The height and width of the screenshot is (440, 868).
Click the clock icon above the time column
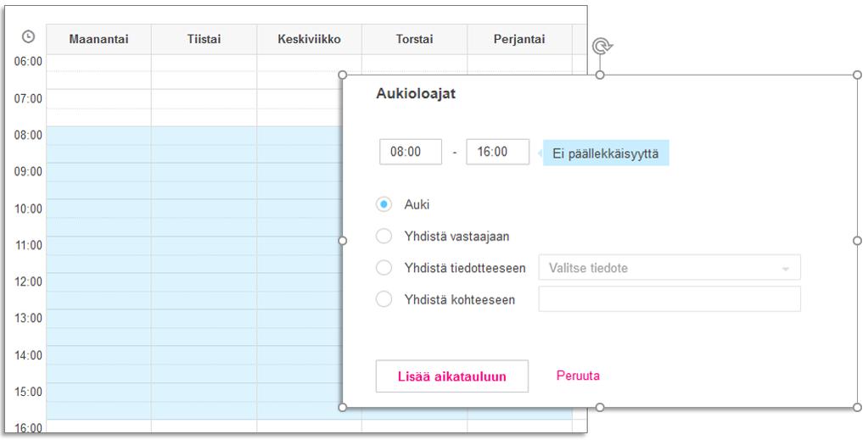28,36
